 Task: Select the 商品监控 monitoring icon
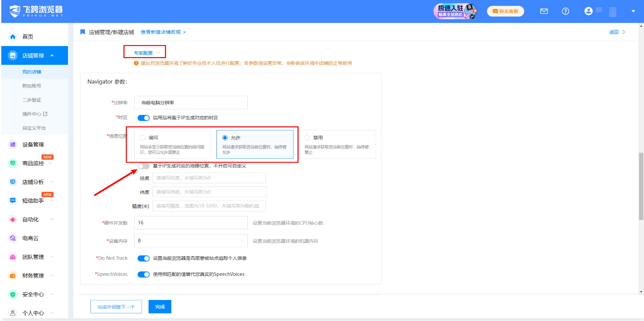[x=13, y=163]
